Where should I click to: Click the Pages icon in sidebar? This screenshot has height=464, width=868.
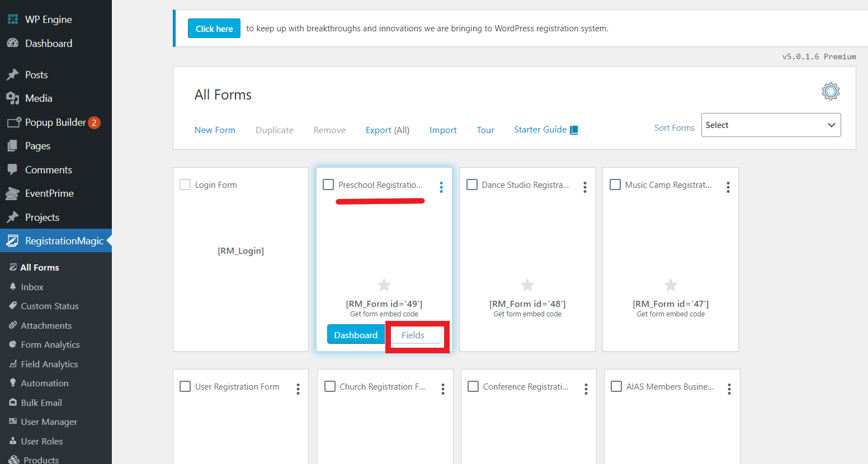coord(12,145)
